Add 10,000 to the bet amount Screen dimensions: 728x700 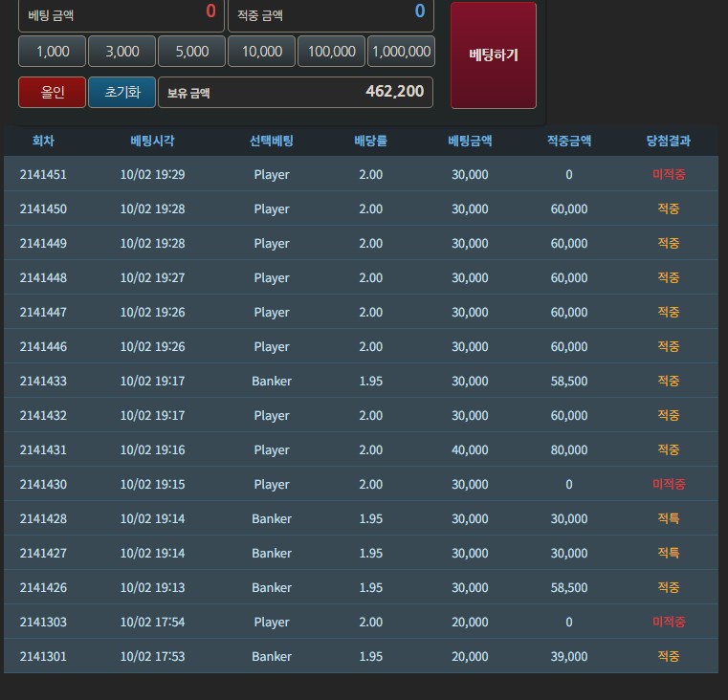click(x=262, y=51)
